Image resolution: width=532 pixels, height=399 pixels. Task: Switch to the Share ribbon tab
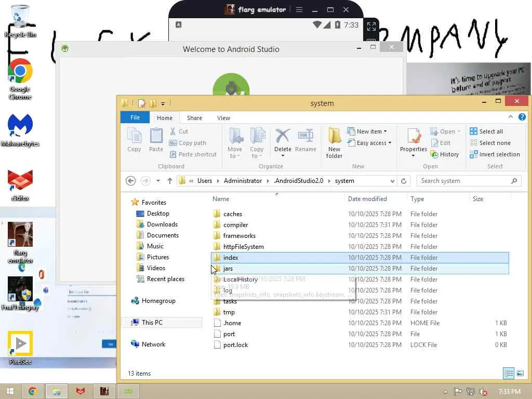[x=194, y=118]
